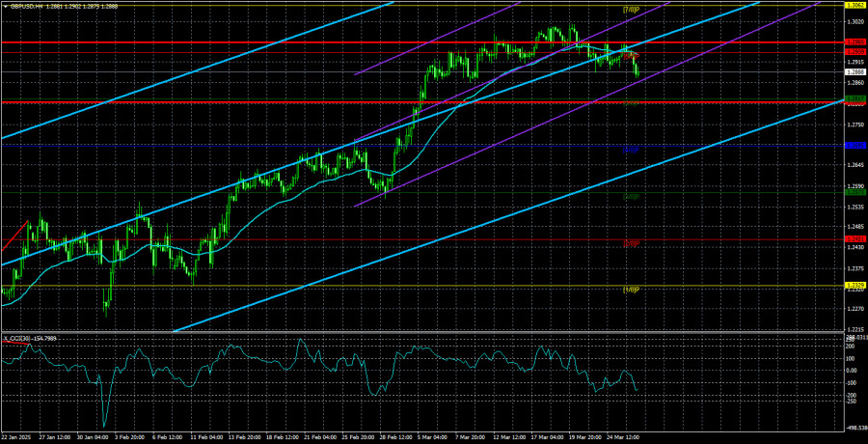Select the blue 1.2695 level label
The height and width of the screenshot is (444, 868).
pyautogui.click(x=854, y=145)
